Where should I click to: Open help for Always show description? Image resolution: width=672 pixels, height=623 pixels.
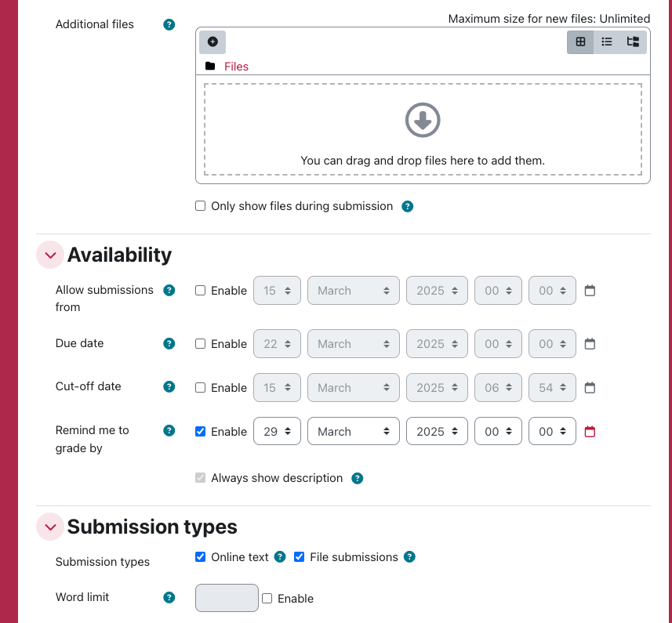pyautogui.click(x=358, y=478)
